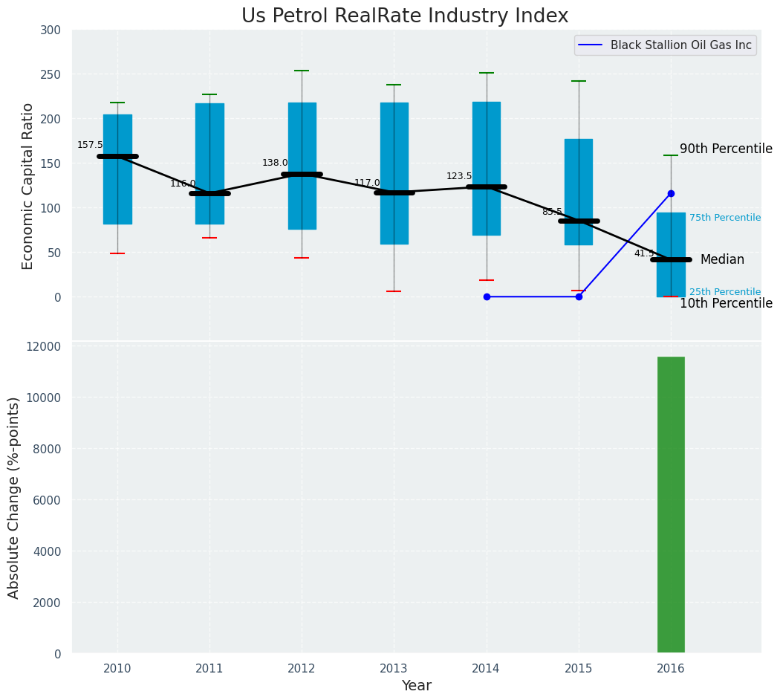Select the Absolute Change (%-points) axis label

pyautogui.click(x=14, y=497)
